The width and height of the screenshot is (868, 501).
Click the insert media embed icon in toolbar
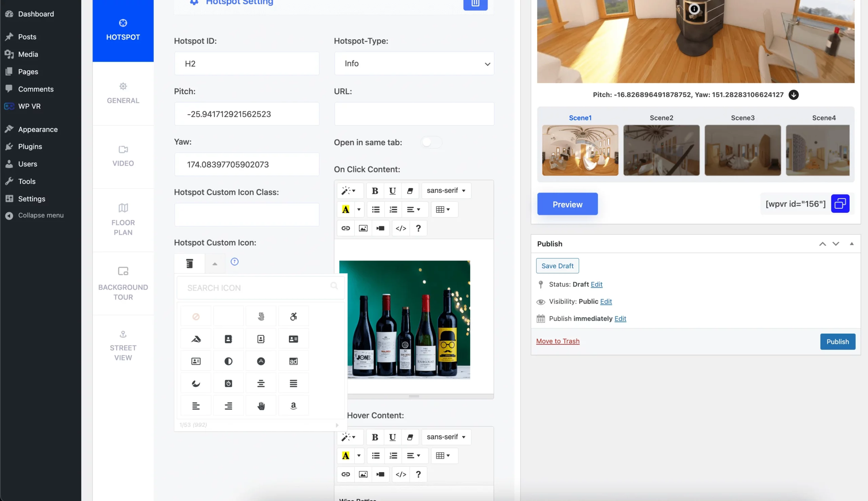pos(380,228)
